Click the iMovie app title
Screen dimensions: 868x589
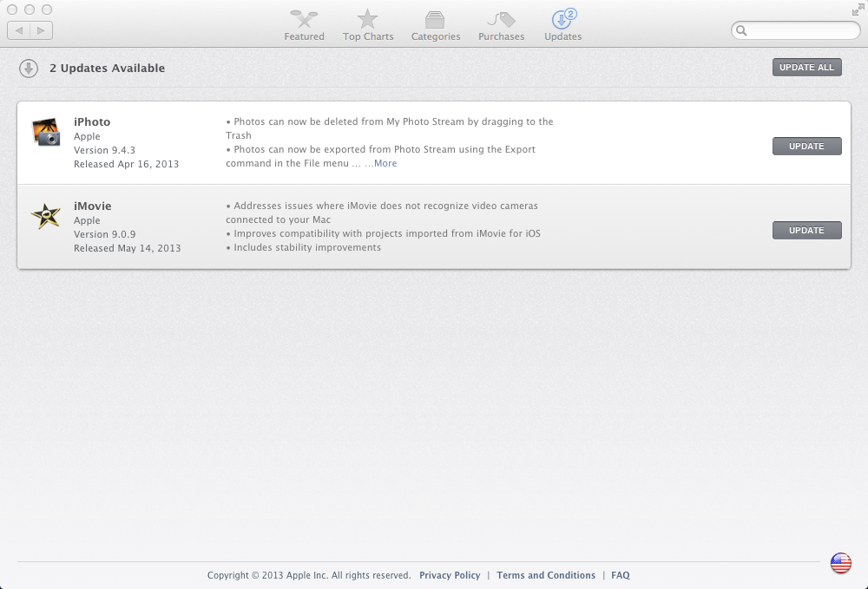[93, 206]
